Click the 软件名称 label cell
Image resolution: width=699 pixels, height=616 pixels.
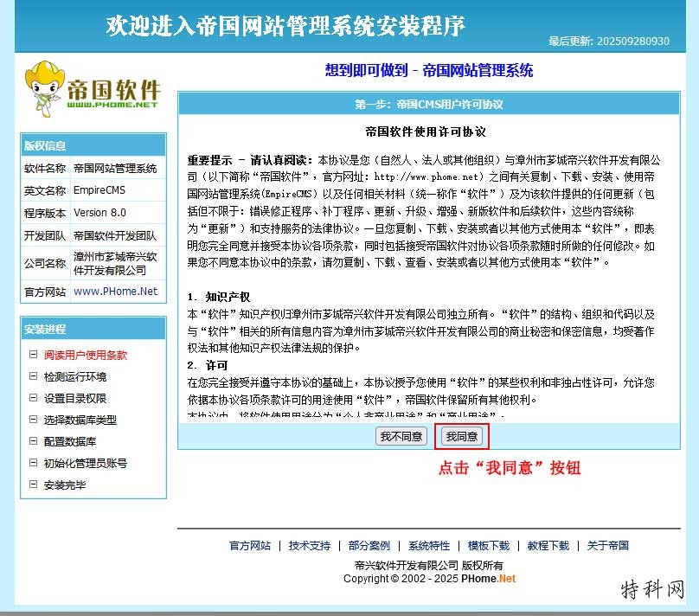click(x=45, y=169)
